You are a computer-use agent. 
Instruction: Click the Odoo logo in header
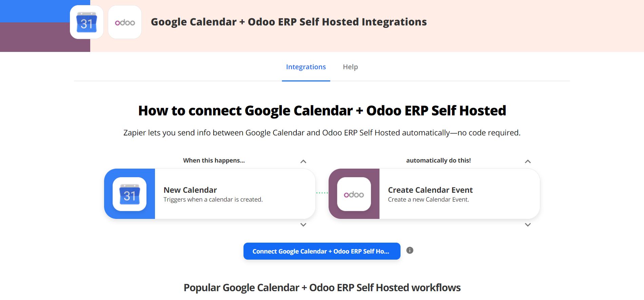[x=125, y=22]
